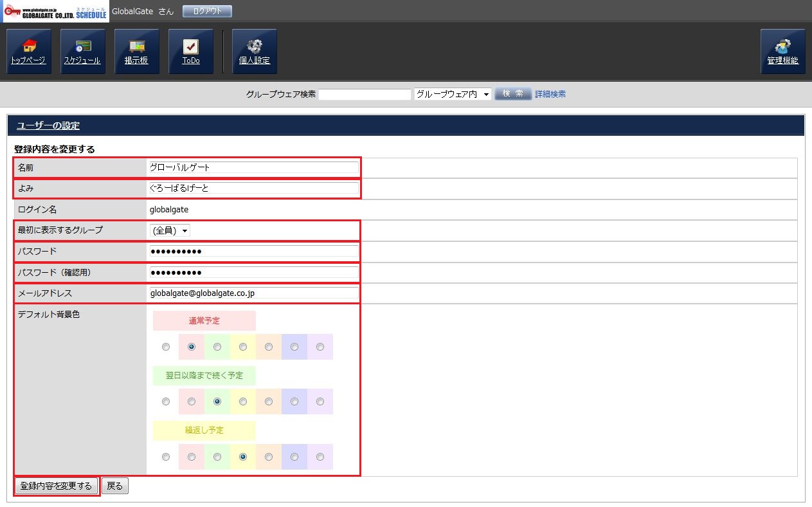Image resolution: width=812 pixels, height=507 pixels.
Task: Open the 詳細検索 advanced search link
Action: (550, 94)
